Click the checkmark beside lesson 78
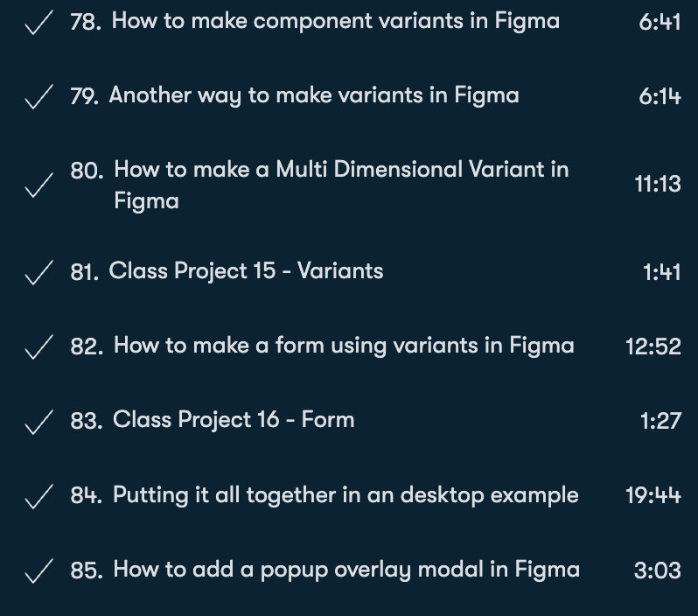The image size is (698, 616). point(38,24)
